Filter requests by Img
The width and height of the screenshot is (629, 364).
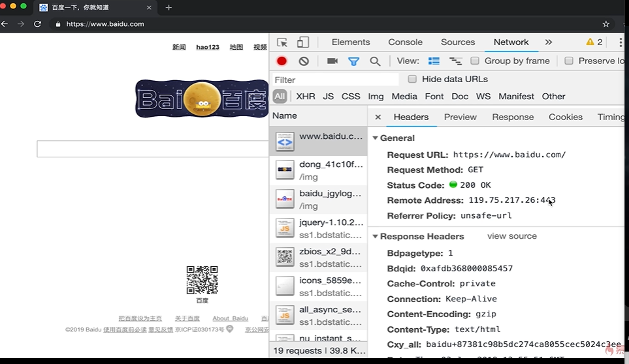coord(376,97)
